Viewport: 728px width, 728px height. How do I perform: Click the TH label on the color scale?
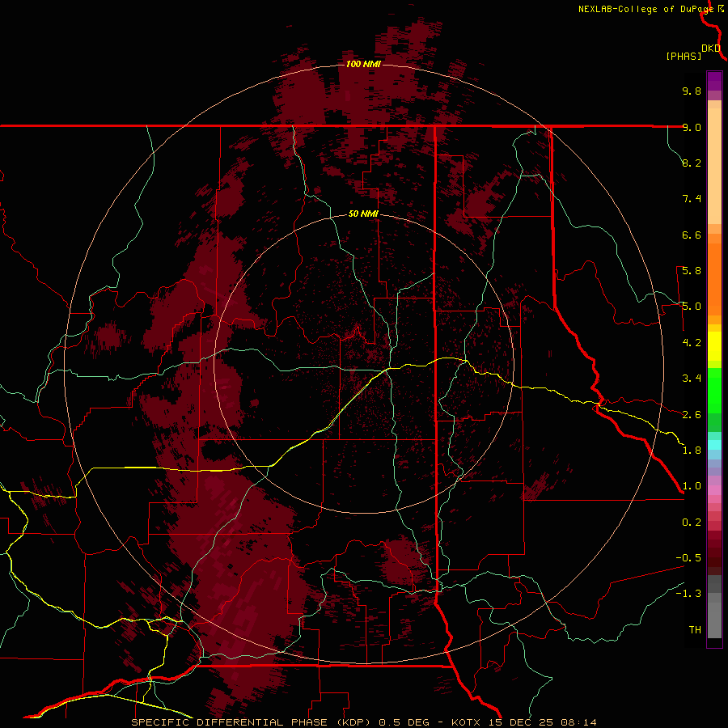point(695,630)
